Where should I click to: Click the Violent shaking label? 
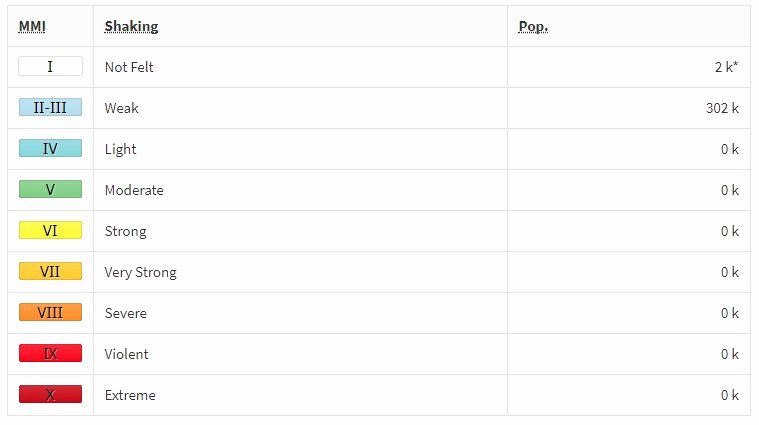coord(126,354)
